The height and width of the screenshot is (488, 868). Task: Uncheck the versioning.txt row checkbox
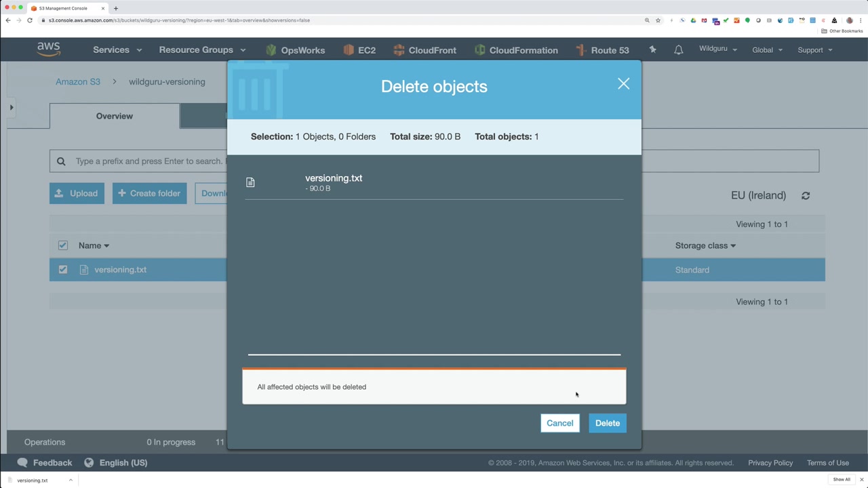click(x=63, y=270)
